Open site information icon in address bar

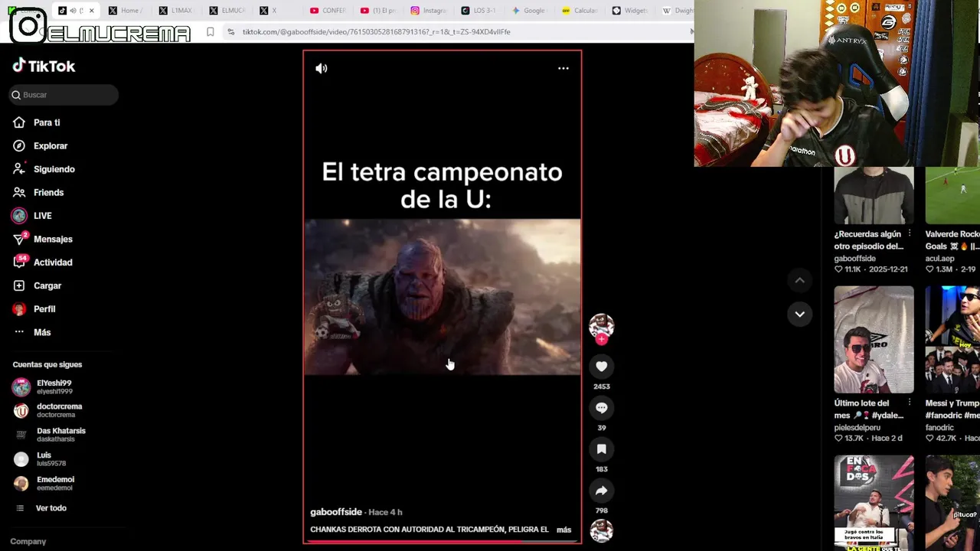pos(231,32)
